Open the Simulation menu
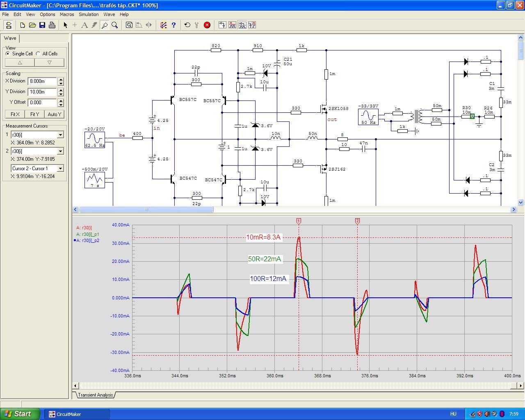525x420 pixels. pos(89,14)
